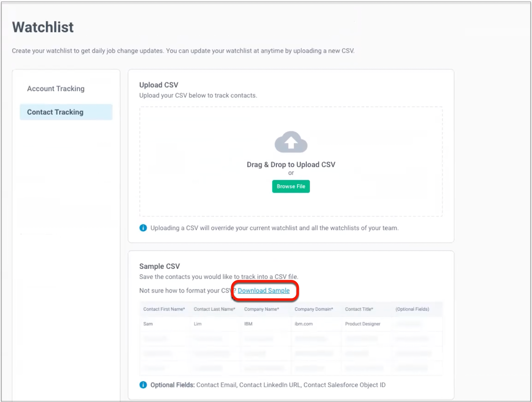
Task: Open the Account Tracking tab
Action: (56, 89)
